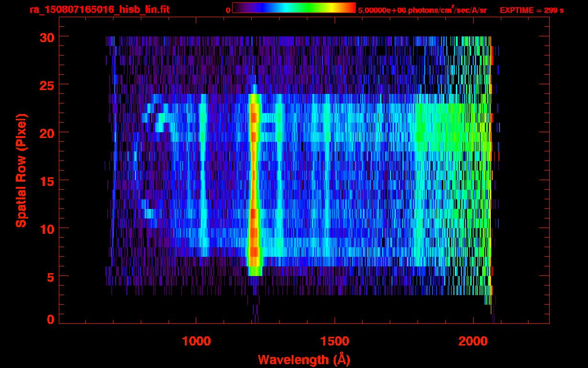Screen dimensions: 588x368
Task: Click the colorbar minimum value 0
Action: [x=228, y=10]
